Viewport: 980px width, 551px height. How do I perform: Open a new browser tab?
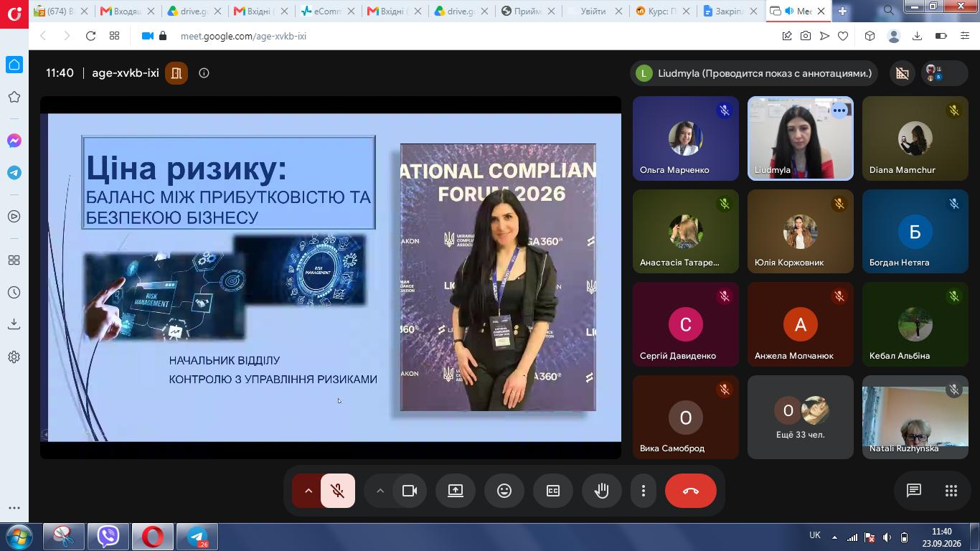pyautogui.click(x=842, y=11)
